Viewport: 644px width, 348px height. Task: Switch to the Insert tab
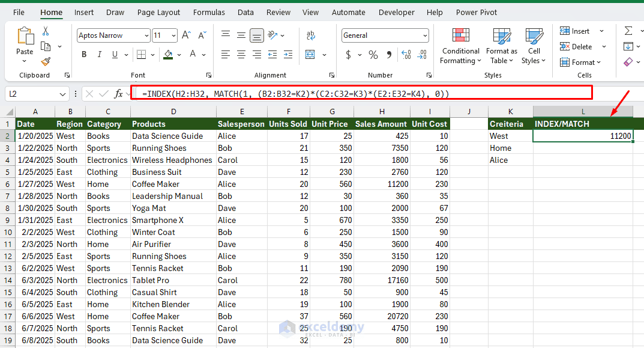84,13
